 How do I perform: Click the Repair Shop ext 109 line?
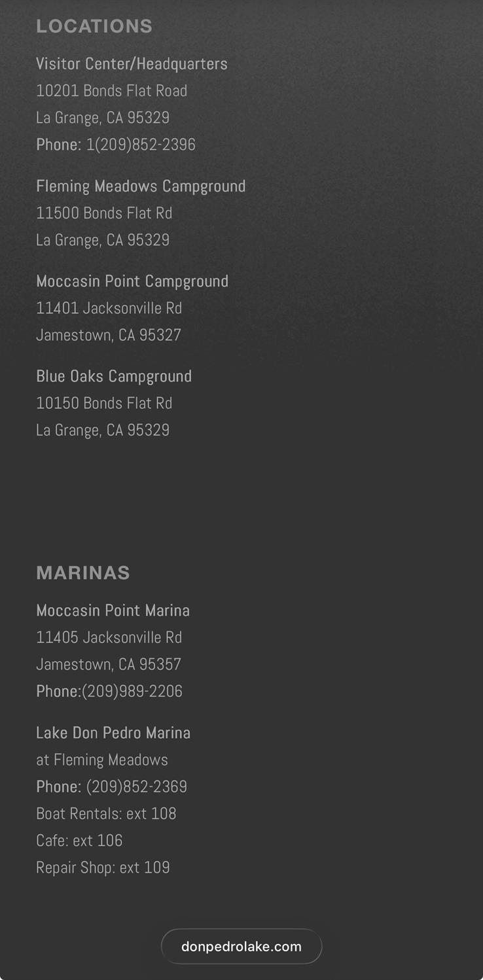coord(103,867)
